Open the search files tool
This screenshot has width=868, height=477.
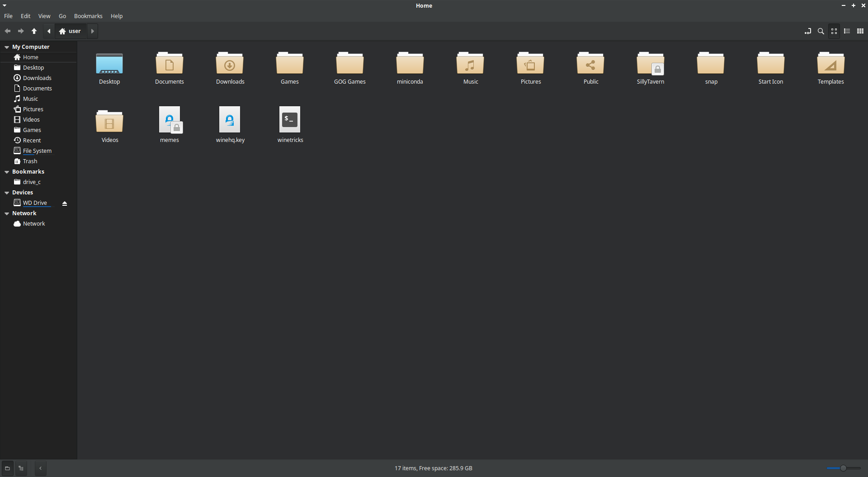[821, 31]
